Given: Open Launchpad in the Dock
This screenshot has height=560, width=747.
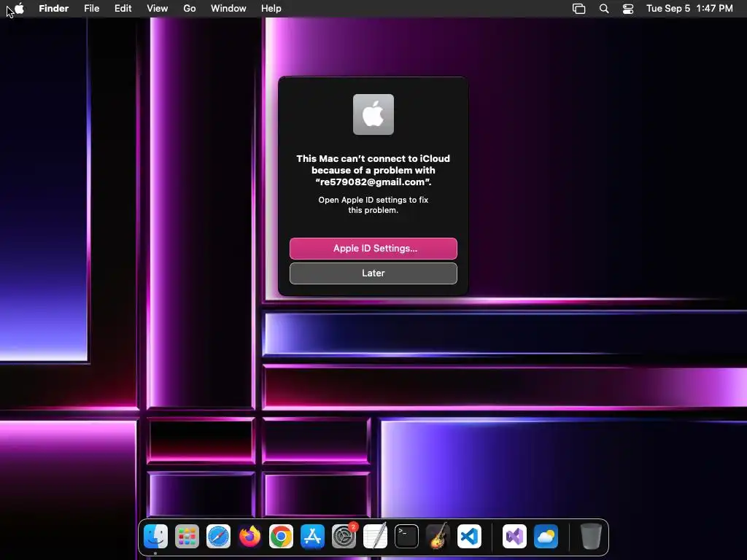Looking at the screenshot, I should point(187,537).
